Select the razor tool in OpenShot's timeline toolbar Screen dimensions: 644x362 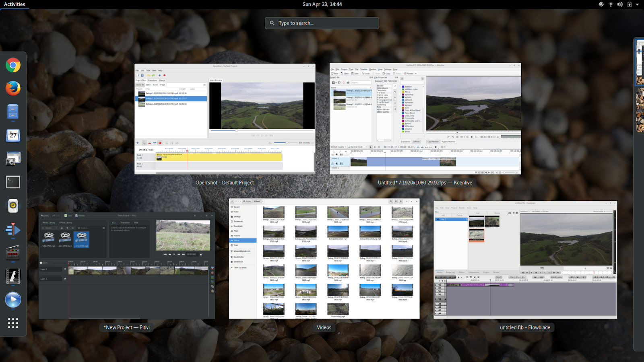pyautogui.click(x=150, y=143)
